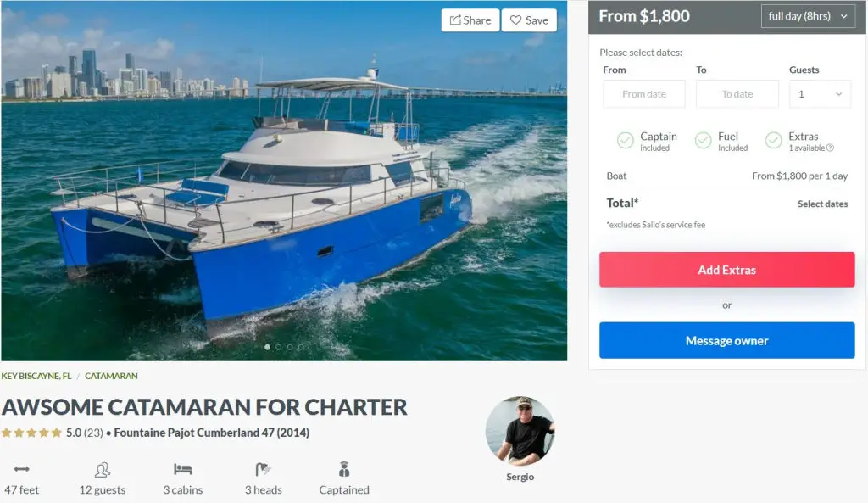Viewport: 868px width, 503px height.
Task: Open the From date picker field
Action: (644, 94)
